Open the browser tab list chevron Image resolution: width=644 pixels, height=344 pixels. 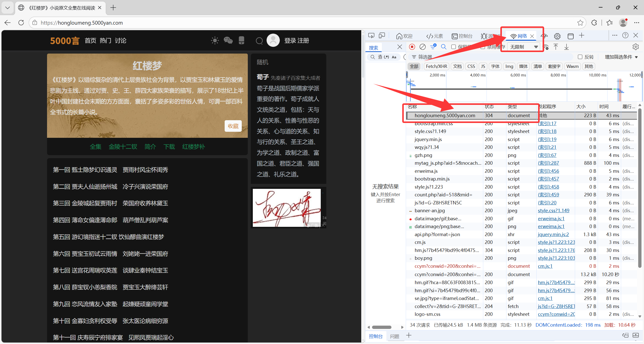[x=8, y=8]
